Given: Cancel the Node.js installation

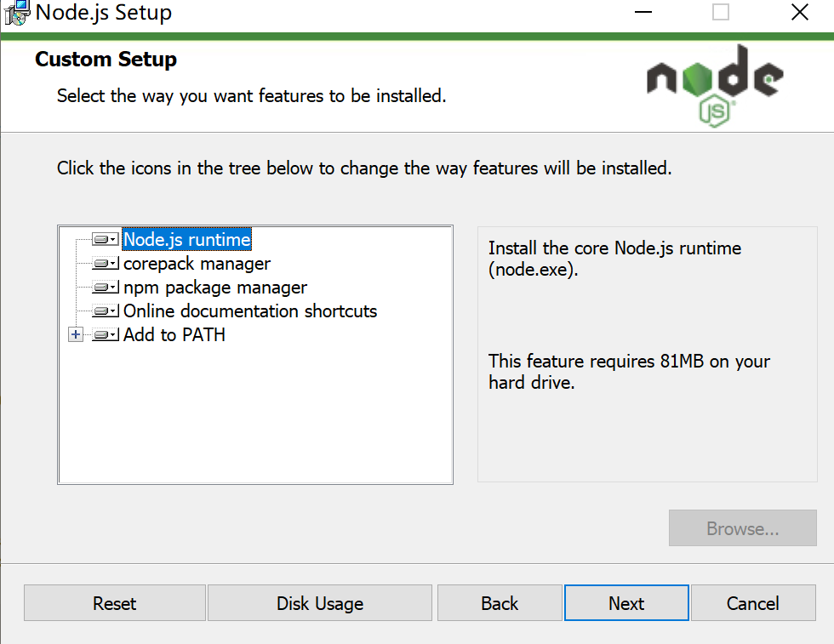Looking at the screenshot, I should pyautogui.click(x=753, y=603).
